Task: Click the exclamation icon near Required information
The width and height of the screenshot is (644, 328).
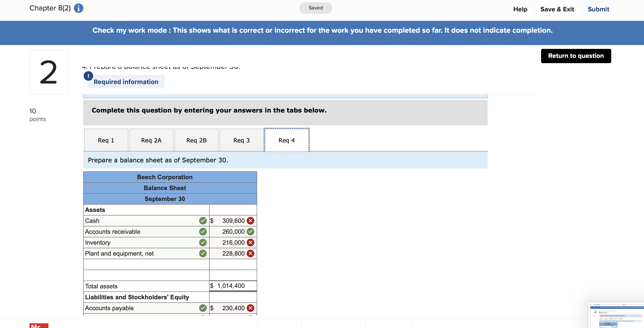Action: (88, 76)
